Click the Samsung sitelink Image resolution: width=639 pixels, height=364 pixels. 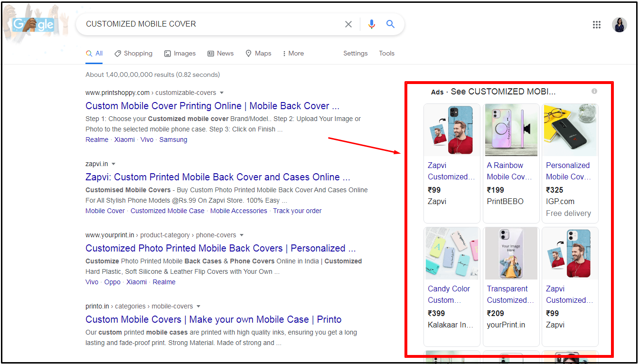point(173,140)
